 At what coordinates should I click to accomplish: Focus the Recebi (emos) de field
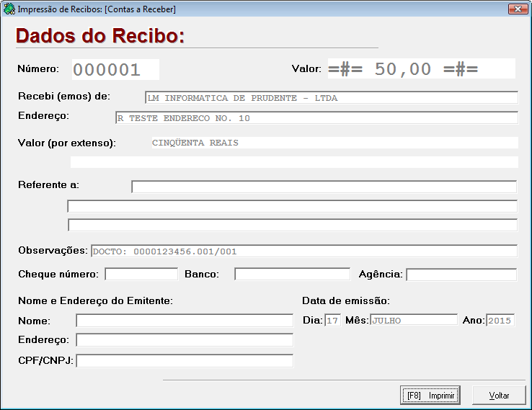point(331,98)
